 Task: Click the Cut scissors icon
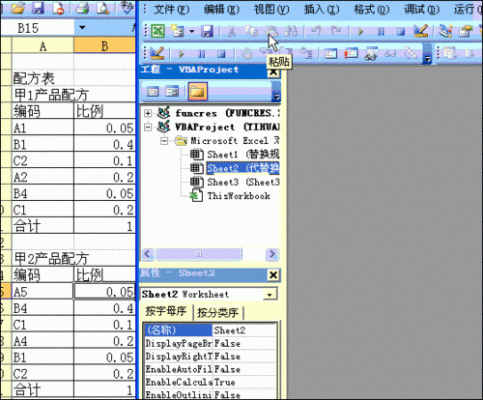click(231, 31)
